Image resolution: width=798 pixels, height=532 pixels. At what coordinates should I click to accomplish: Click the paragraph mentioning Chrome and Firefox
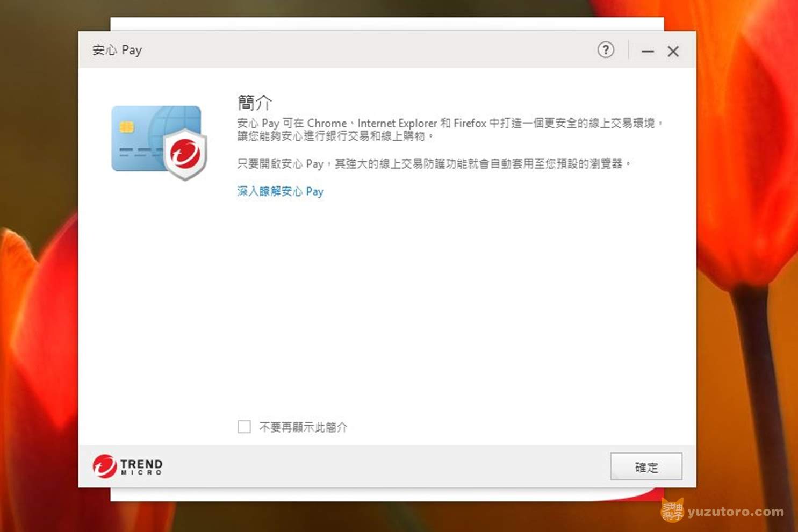point(450,130)
